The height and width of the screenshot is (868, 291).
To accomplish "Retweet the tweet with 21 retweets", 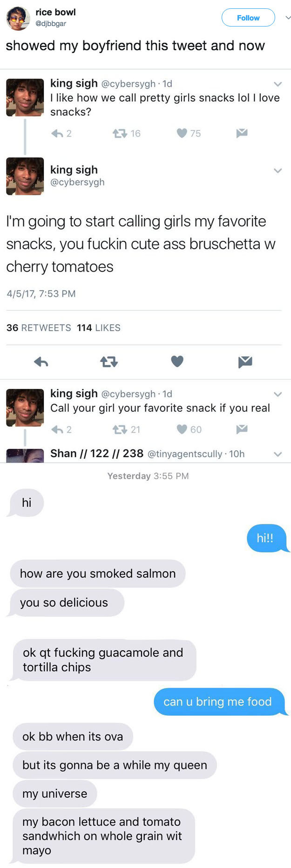I will [x=120, y=429].
